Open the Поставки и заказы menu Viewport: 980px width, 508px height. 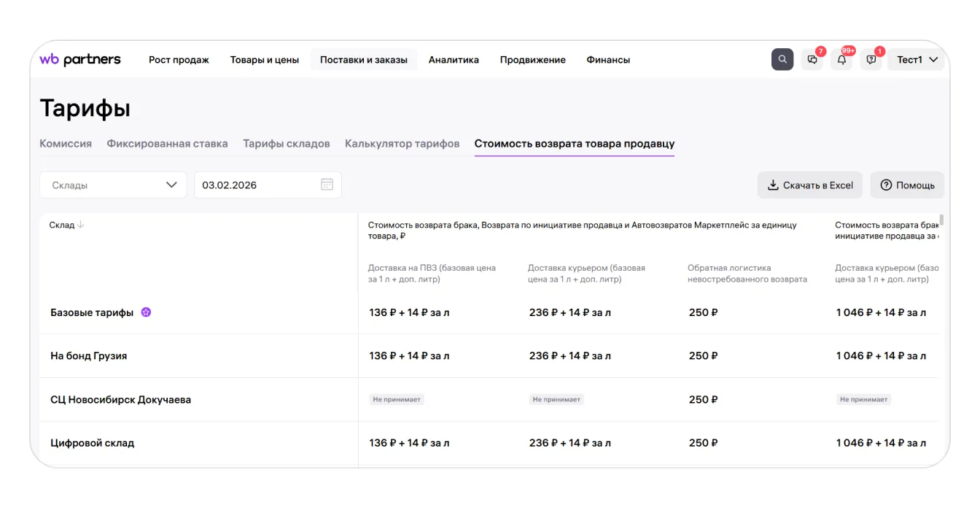coord(363,60)
